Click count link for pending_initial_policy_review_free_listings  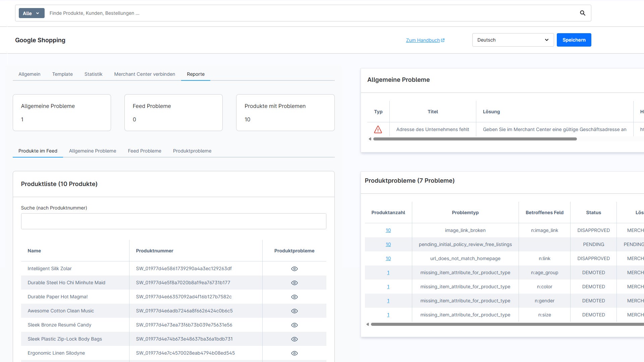click(x=388, y=244)
